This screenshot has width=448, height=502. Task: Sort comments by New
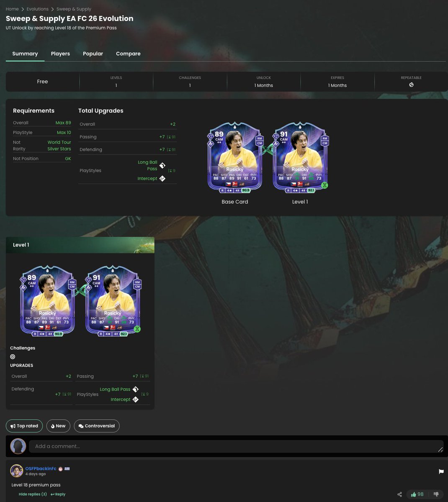coord(58,426)
